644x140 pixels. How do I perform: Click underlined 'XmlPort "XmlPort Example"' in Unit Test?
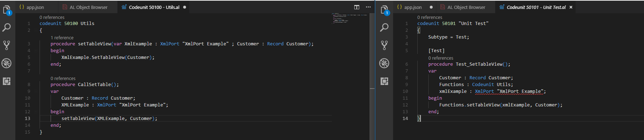(x=509, y=91)
